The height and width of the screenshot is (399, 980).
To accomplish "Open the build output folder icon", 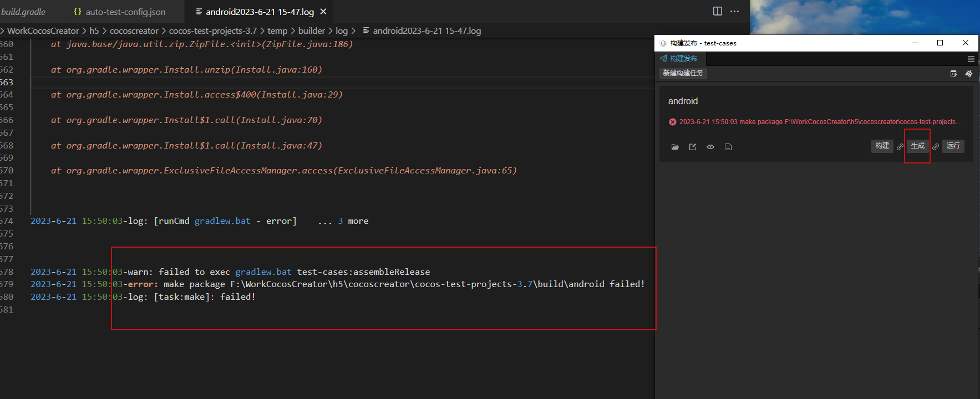I will pos(675,147).
